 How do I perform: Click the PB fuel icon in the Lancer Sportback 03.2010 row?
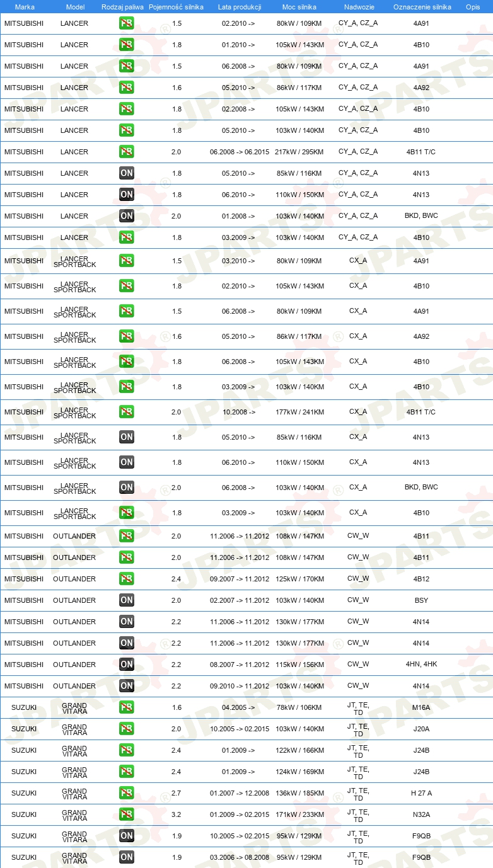[126, 261]
